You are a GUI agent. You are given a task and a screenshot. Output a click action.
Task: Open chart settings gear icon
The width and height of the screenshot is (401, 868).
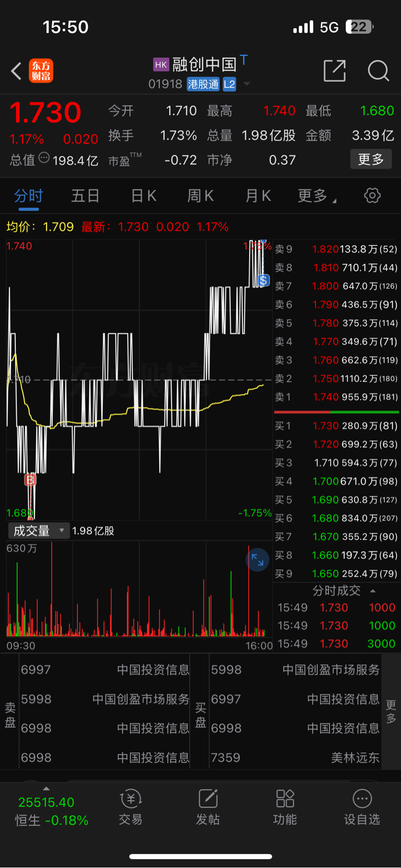tap(372, 196)
